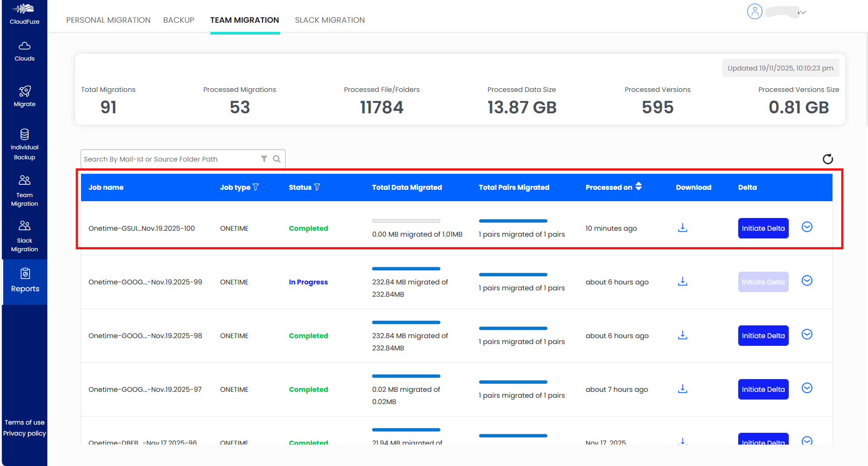Viewport: 868px width, 466px height.
Task: Switch to Personal Migration tab
Action: pyautogui.click(x=108, y=20)
